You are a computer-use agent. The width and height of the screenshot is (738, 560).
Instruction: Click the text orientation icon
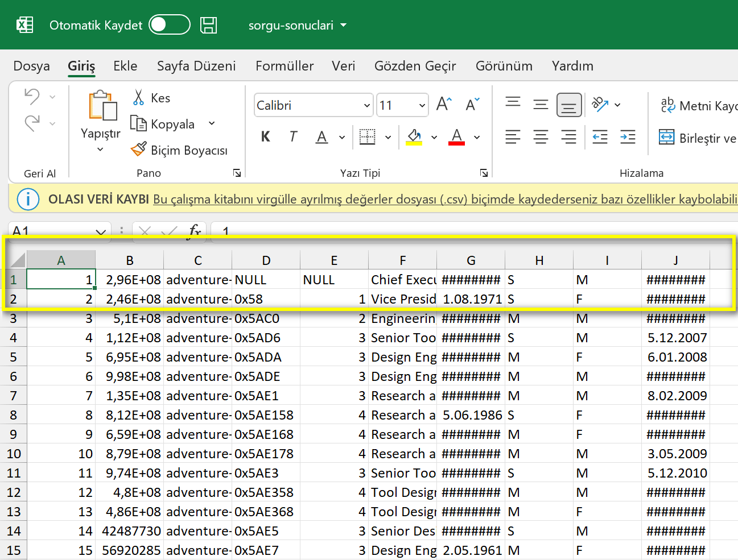point(600,104)
